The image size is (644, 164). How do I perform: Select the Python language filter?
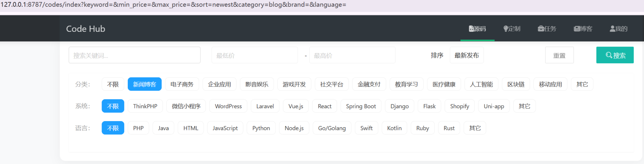[261, 128]
